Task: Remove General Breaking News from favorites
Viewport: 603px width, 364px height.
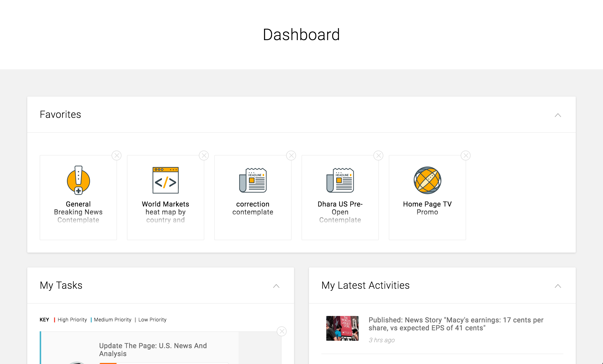Action: tap(117, 156)
